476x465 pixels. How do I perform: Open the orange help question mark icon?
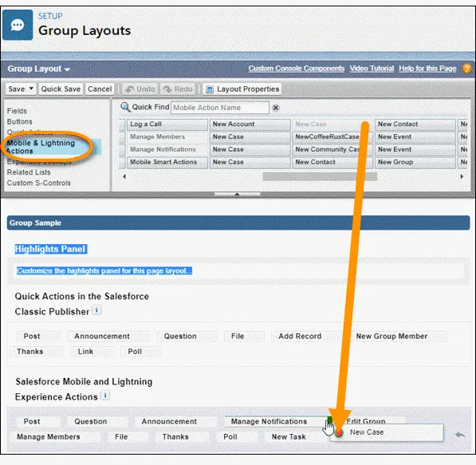466,69
